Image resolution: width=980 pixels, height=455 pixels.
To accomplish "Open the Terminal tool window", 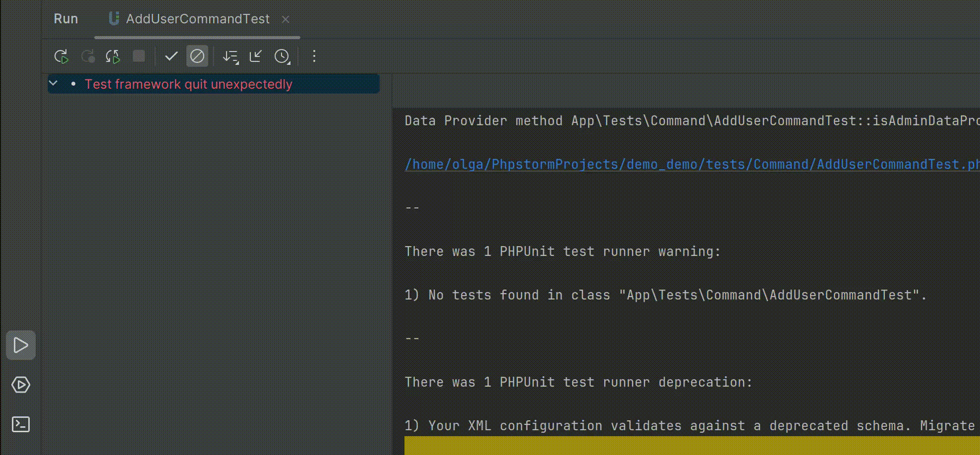I will (x=20, y=424).
